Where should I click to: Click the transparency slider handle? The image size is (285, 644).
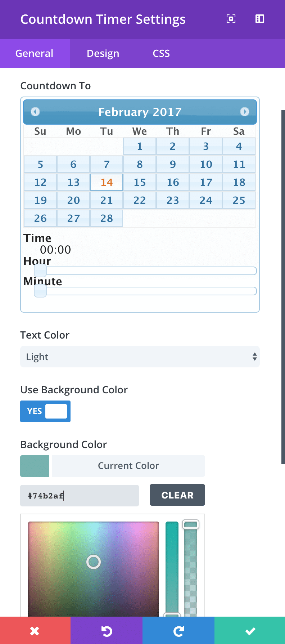click(191, 524)
